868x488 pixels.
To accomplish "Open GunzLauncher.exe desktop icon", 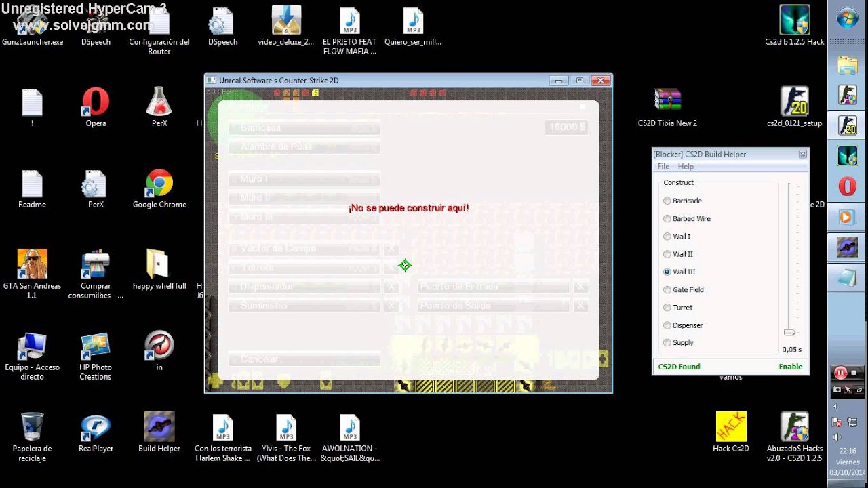I will pos(32,27).
